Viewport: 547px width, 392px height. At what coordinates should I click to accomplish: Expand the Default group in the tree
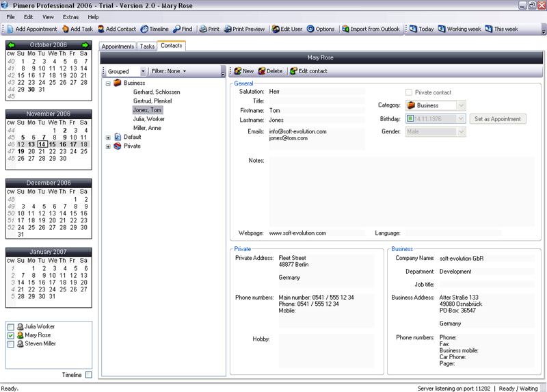pos(108,138)
